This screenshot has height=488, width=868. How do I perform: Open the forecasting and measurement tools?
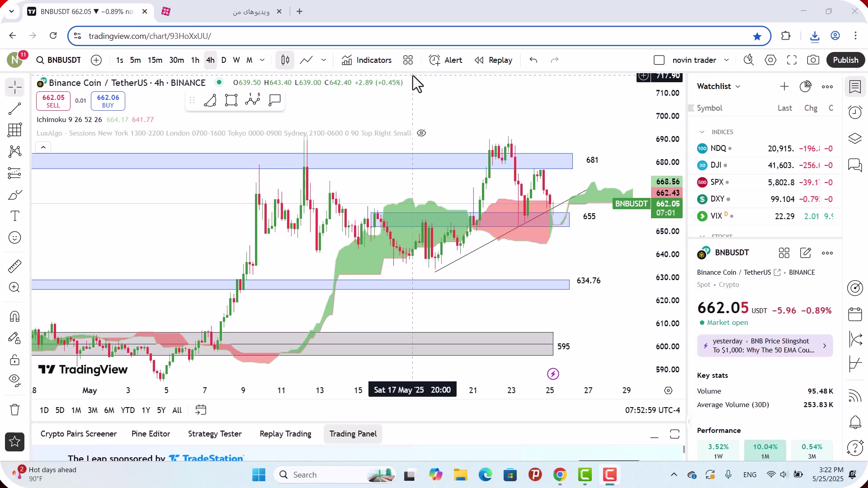pyautogui.click(x=15, y=173)
